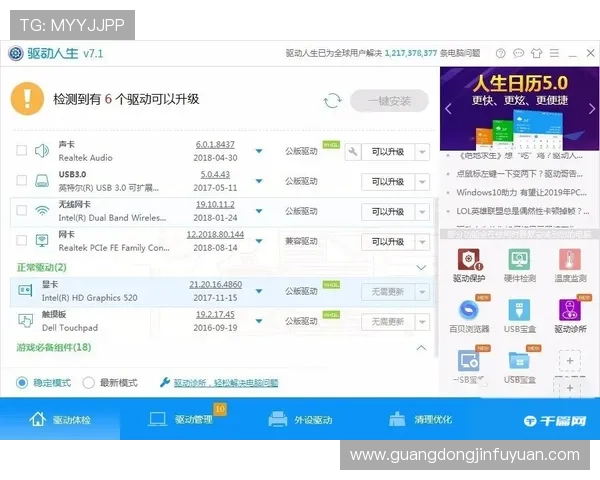Click Intel(R) HD Graphics 520 text
This screenshot has height=480, width=600.
pos(90,298)
